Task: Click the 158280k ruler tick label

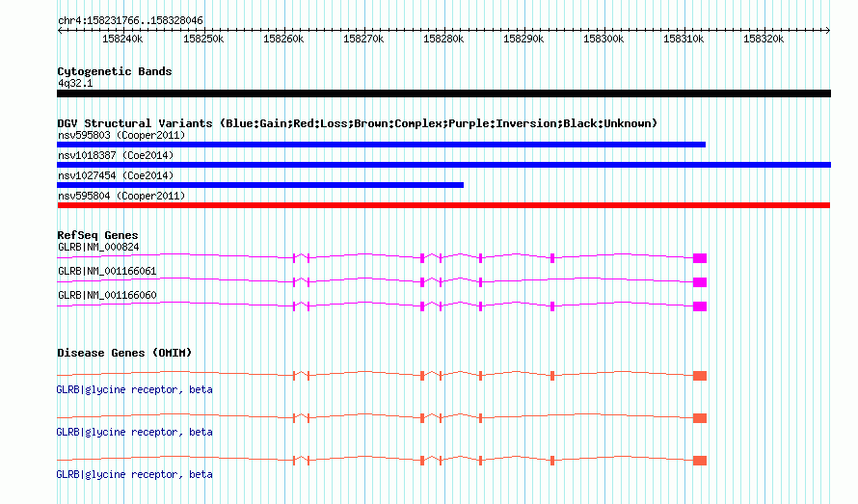Action: [x=443, y=39]
